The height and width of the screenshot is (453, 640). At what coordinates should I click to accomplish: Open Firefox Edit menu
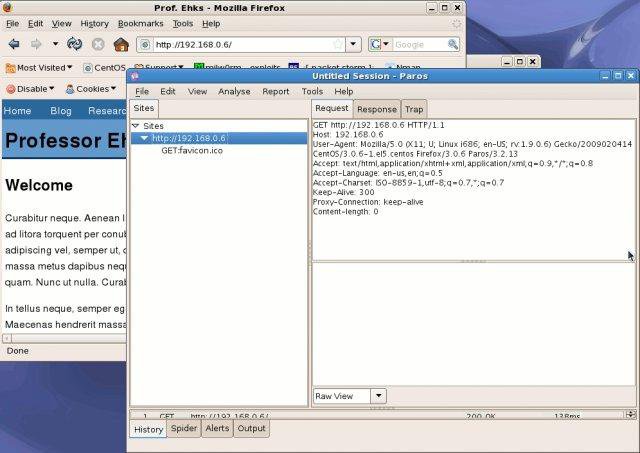pyautogui.click(x=36, y=24)
